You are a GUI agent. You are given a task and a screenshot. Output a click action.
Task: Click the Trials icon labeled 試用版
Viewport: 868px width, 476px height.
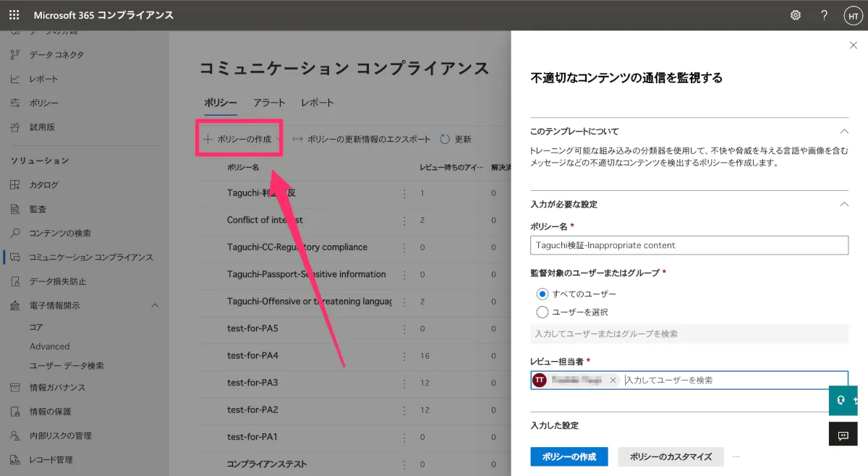coord(15,127)
